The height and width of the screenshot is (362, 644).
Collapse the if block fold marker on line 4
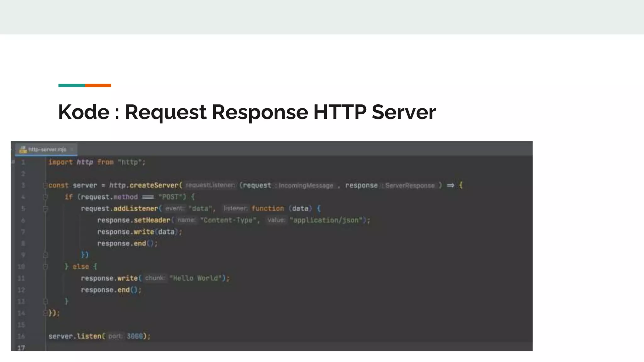point(45,197)
